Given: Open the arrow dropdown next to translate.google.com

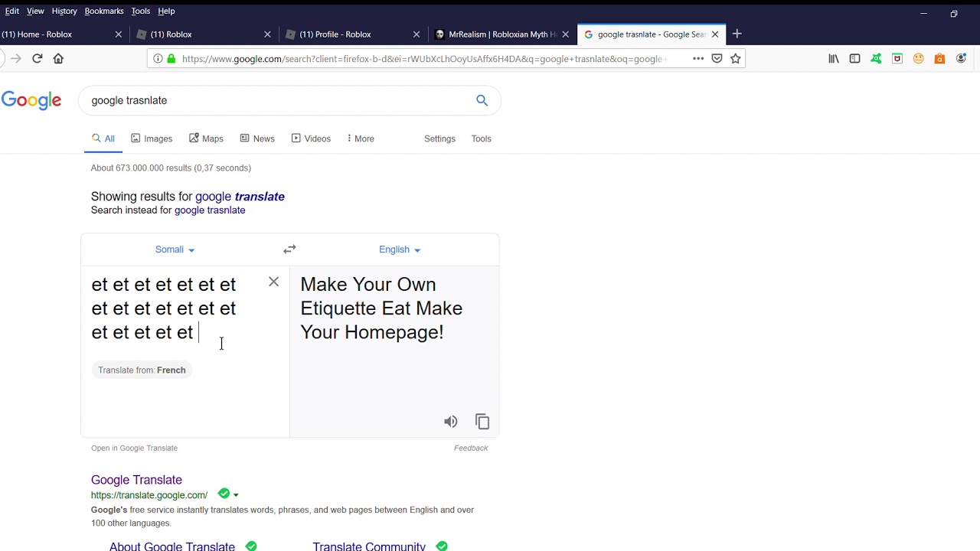Looking at the screenshot, I should point(236,495).
